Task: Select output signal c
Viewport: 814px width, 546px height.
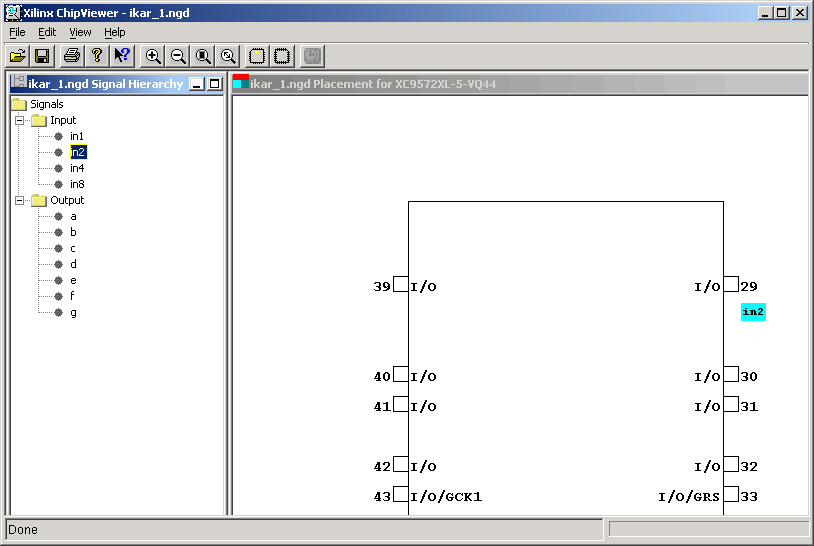Action: pos(73,249)
